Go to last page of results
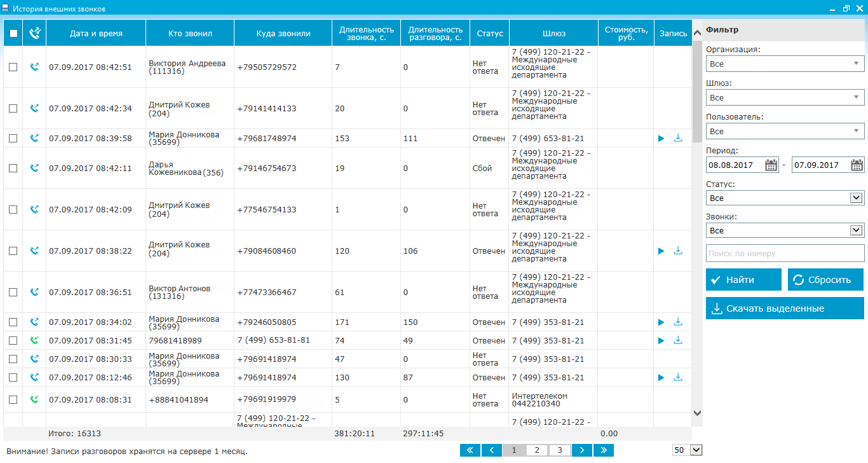Image resolution: width=868 pixels, height=463 pixels. 604,450
